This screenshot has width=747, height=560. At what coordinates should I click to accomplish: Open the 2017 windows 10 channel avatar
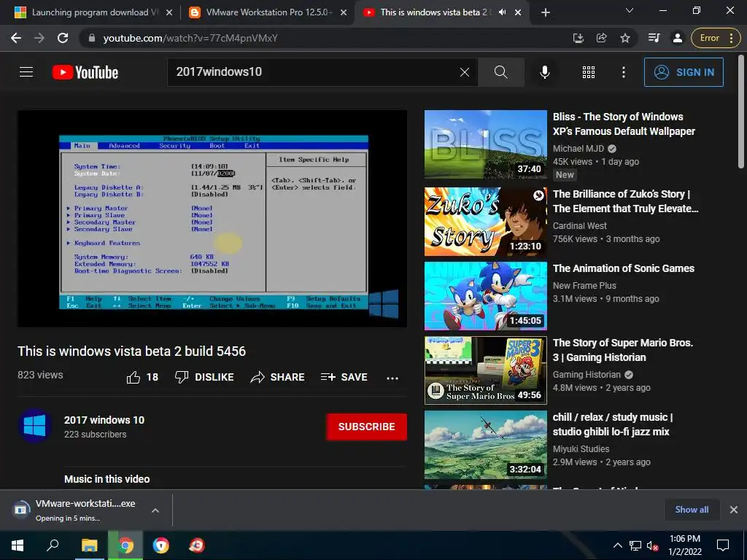35,426
